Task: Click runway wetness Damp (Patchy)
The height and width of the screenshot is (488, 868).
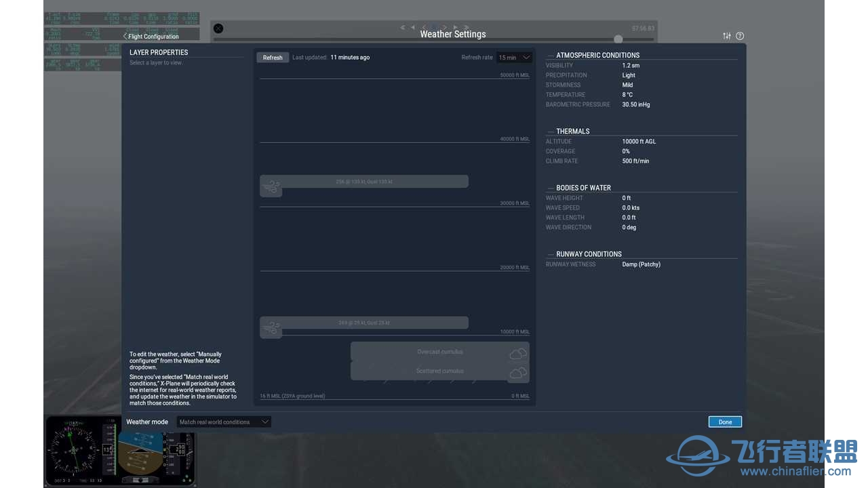Action: (x=641, y=264)
